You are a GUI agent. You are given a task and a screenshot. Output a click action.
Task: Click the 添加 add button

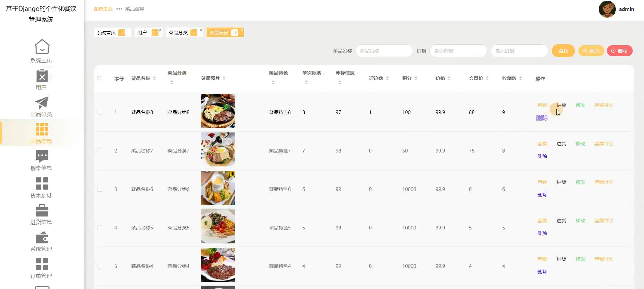click(591, 51)
